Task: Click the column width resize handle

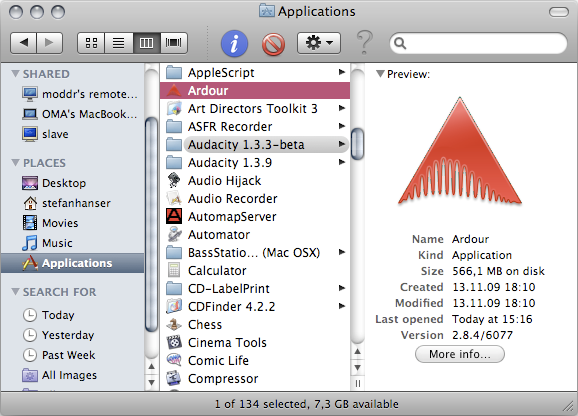Action: [x=357, y=383]
